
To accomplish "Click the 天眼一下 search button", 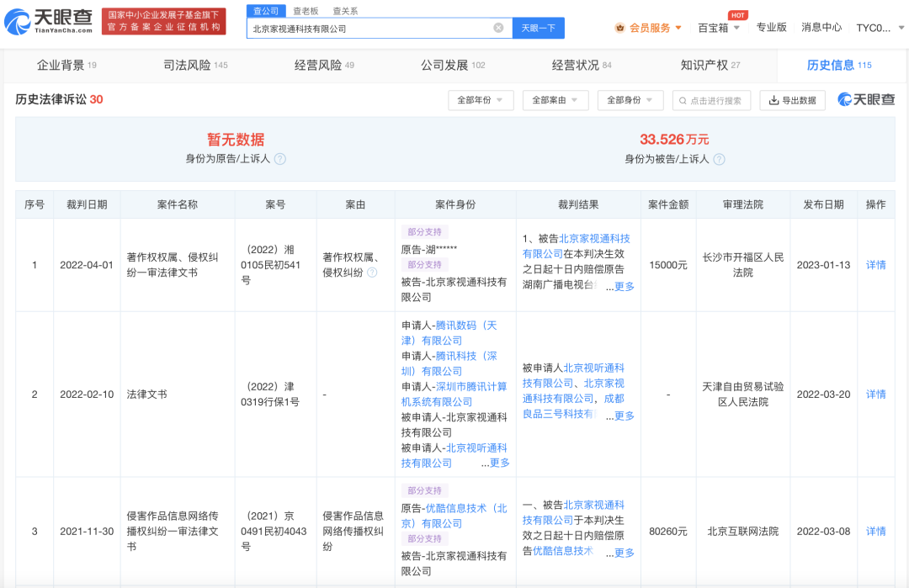I will [539, 28].
